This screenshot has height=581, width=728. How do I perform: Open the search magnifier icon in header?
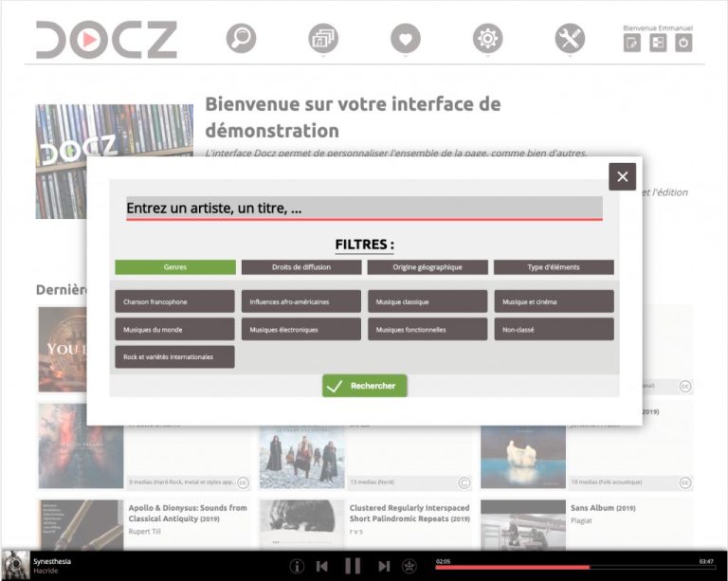(x=241, y=38)
